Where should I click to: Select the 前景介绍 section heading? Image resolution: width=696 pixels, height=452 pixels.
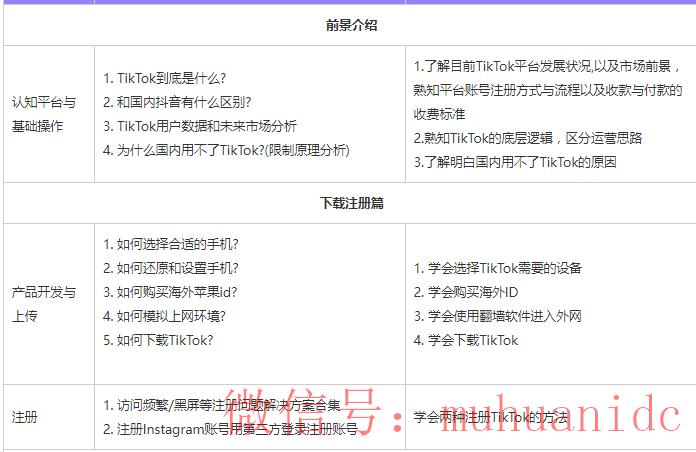coord(351,25)
